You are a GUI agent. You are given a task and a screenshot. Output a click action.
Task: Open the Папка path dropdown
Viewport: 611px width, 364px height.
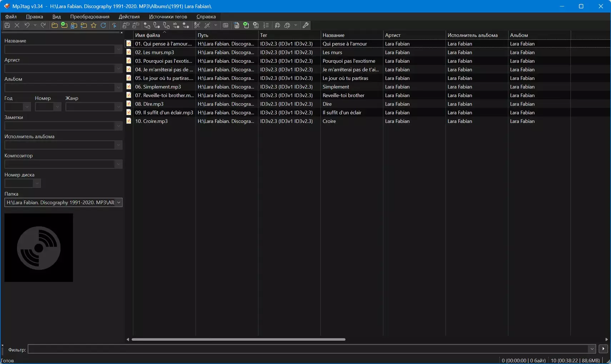pos(118,202)
